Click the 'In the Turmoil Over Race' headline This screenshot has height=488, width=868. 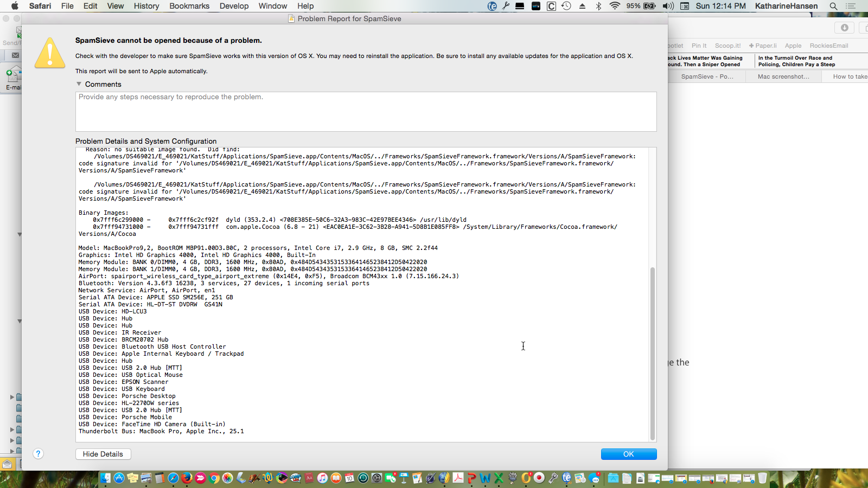(796, 61)
